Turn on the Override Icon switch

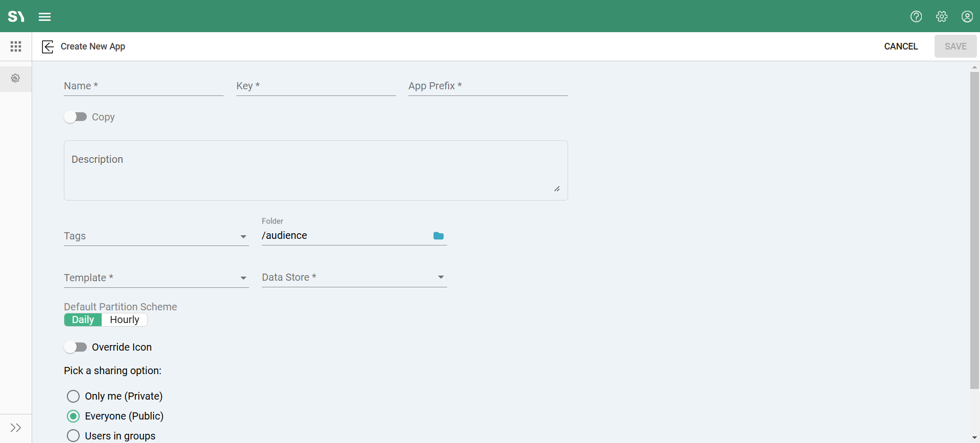pos(76,347)
